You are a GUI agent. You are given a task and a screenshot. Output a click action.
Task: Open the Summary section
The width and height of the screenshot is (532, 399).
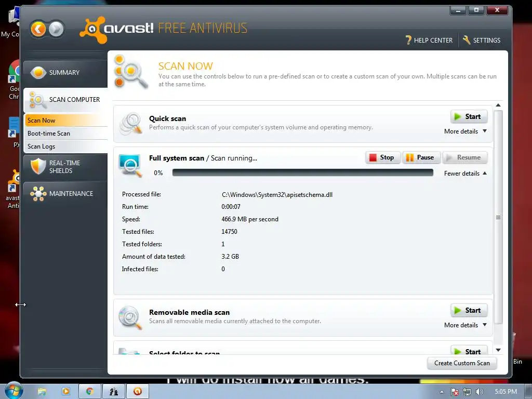pyautogui.click(x=65, y=73)
